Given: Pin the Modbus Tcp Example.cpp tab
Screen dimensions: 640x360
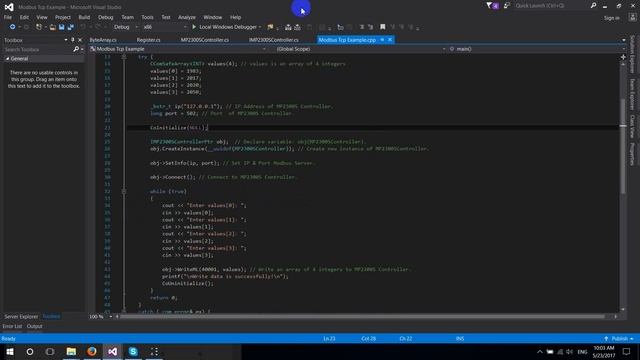Looking at the screenshot, I should [382, 40].
